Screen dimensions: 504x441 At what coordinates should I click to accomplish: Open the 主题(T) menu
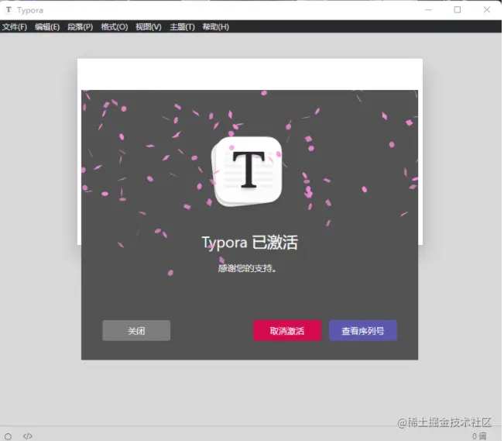(x=182, y=26)
